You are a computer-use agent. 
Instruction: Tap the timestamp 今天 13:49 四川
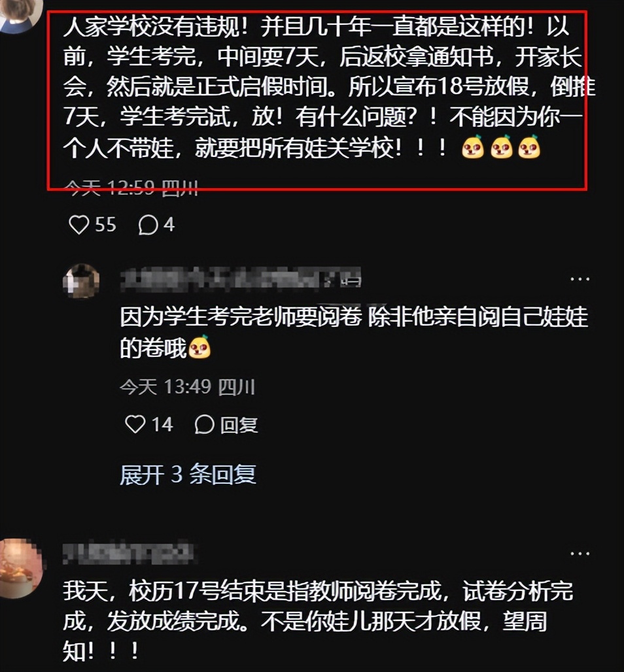pyautogui.click(x=188, y=387)
